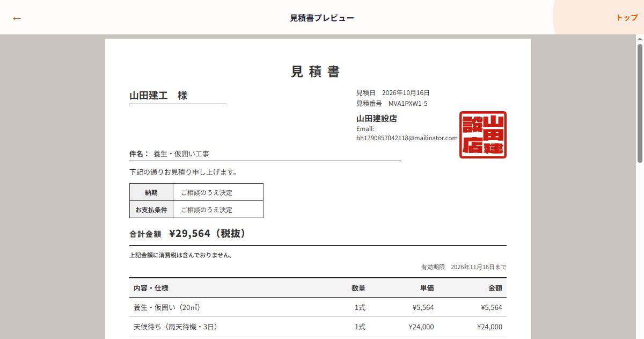Click the subject 養生・仮囲い工事
644x339 pixels.
click(181, 154)
